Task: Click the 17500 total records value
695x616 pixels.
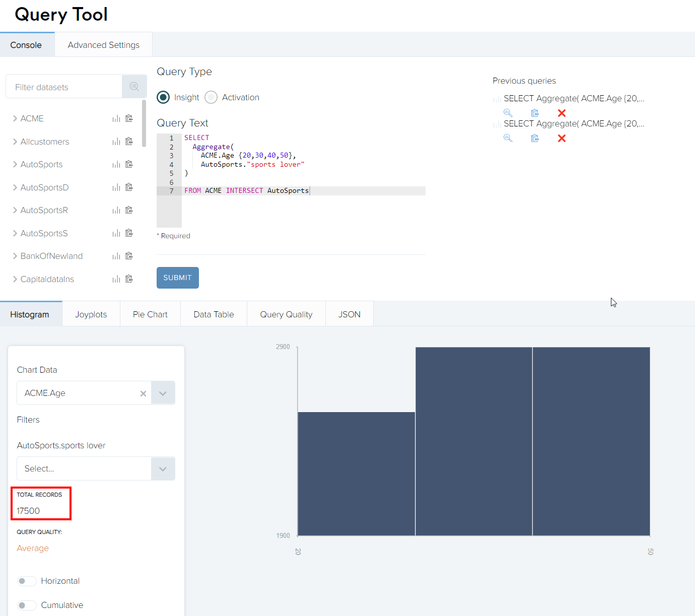Action: pos(28,511)
